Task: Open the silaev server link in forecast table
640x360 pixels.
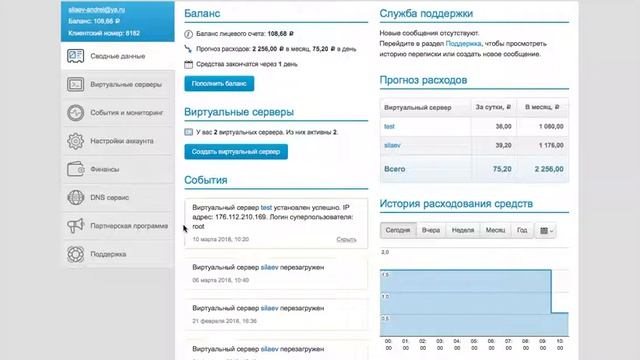Action: click(x=392, y=145)
